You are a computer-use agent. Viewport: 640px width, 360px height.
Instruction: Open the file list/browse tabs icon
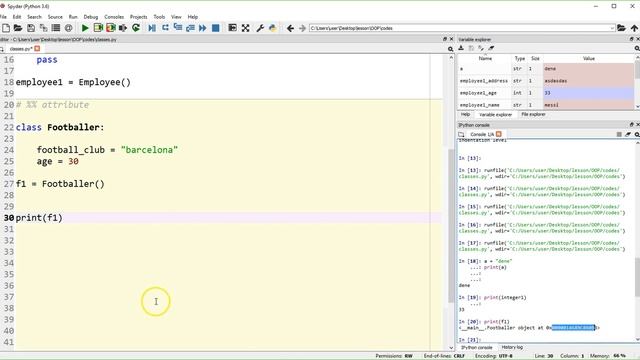pos(56,28)
